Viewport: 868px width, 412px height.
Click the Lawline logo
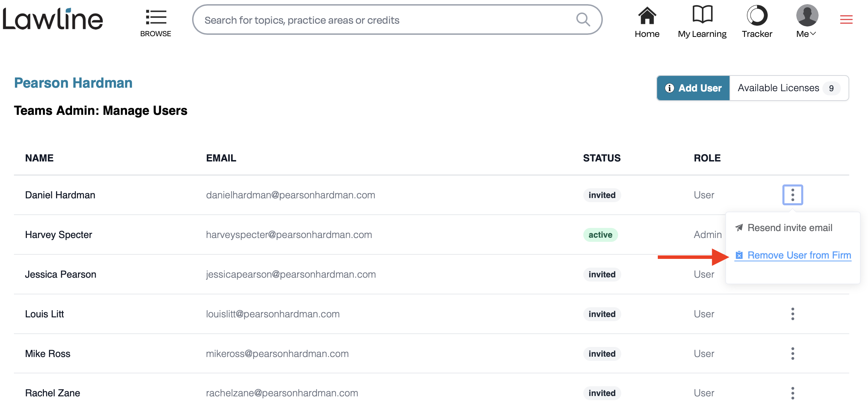(53, 19)
